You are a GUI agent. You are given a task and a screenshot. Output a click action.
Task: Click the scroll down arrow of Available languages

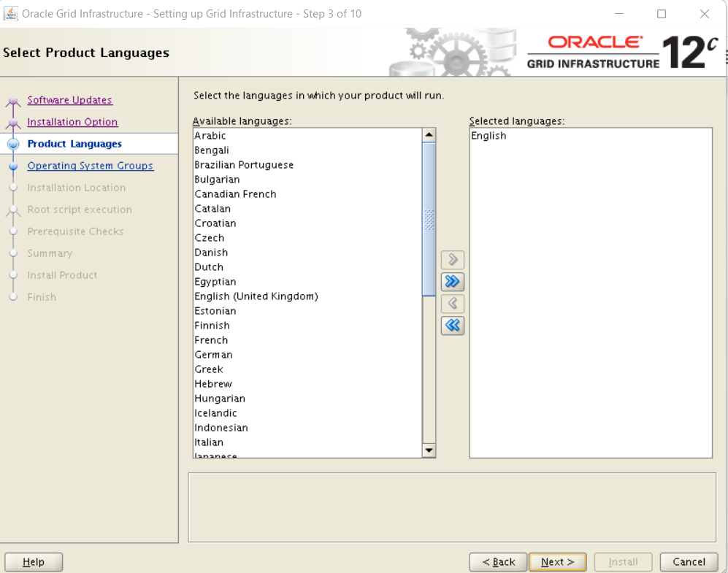[x=429, y=450]
